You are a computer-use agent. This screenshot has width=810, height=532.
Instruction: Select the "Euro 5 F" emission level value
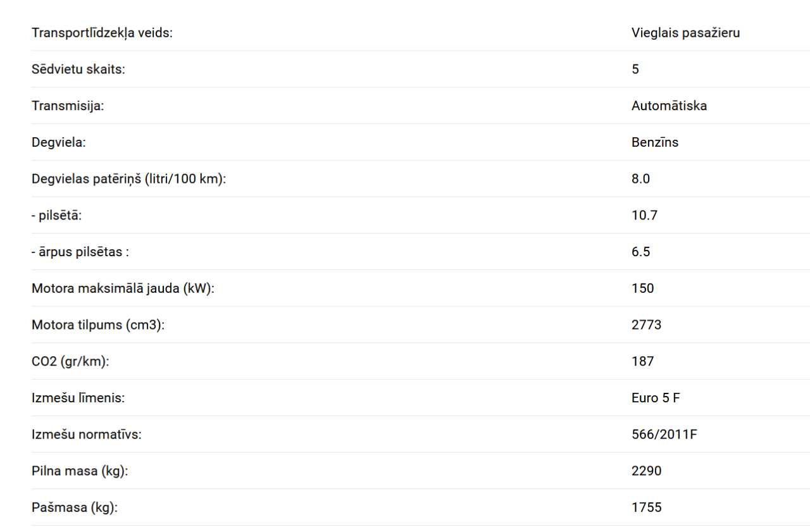(x=656, y=399)
